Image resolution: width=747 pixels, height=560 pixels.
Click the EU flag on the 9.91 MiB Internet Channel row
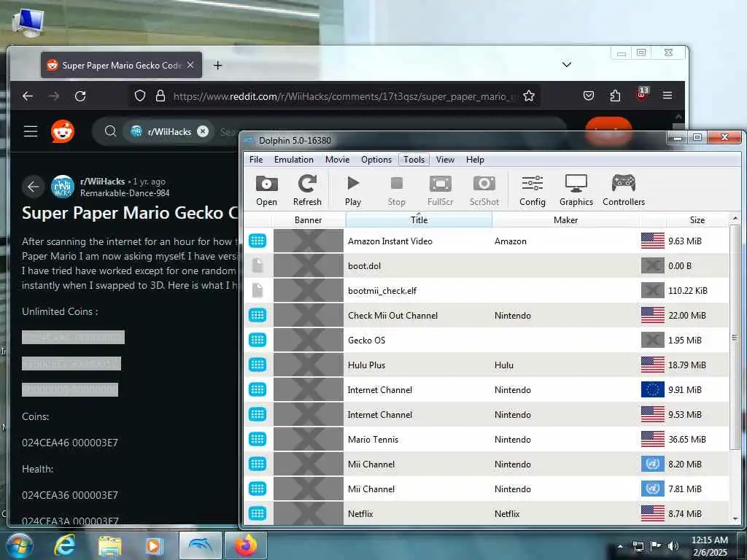pos(652,389)
